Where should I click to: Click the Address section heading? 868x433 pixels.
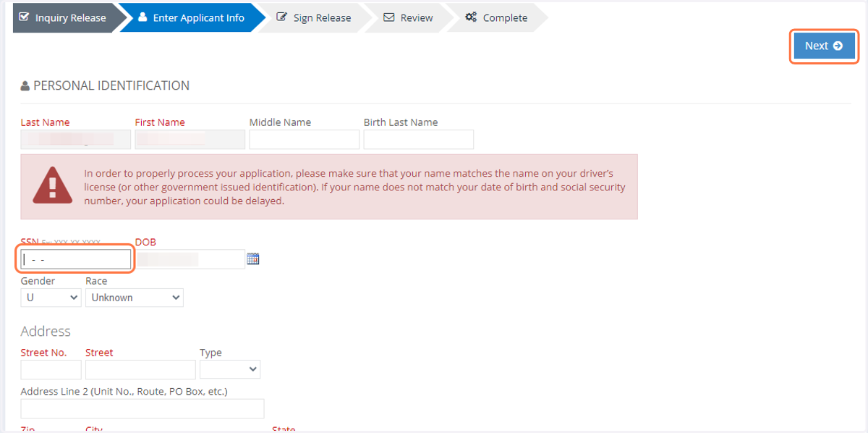point(46,331)
